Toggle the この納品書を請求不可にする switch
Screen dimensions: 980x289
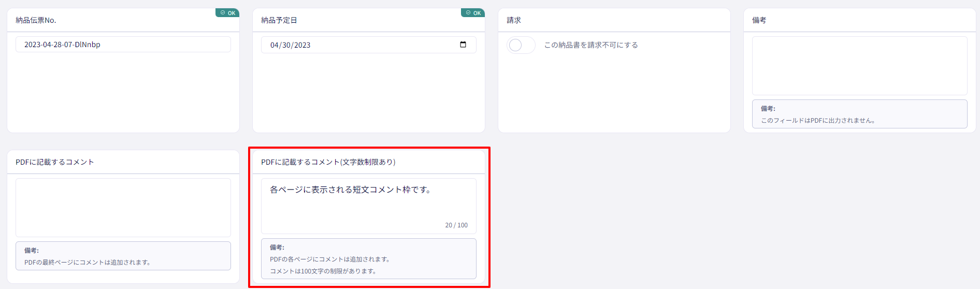tap(521, 45)
